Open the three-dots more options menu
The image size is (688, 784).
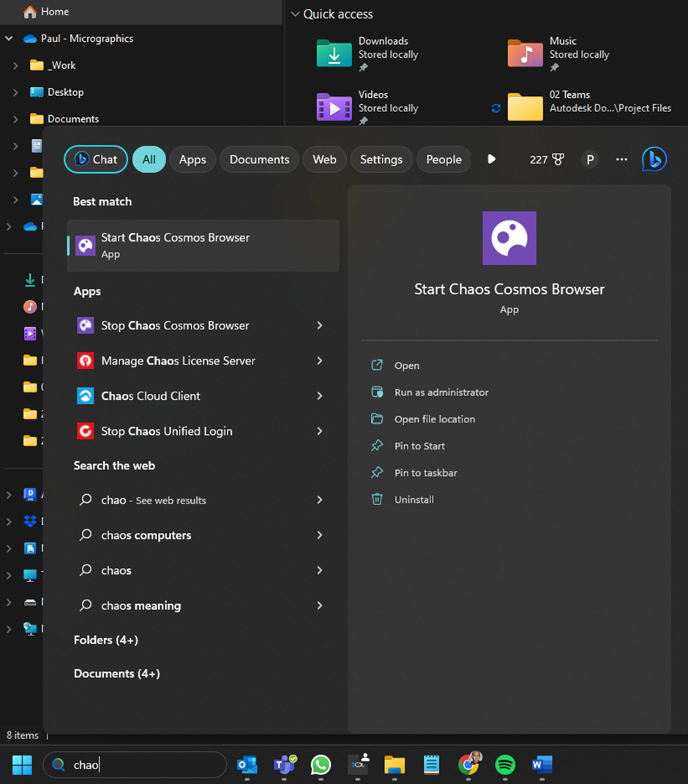pos(621,160)
